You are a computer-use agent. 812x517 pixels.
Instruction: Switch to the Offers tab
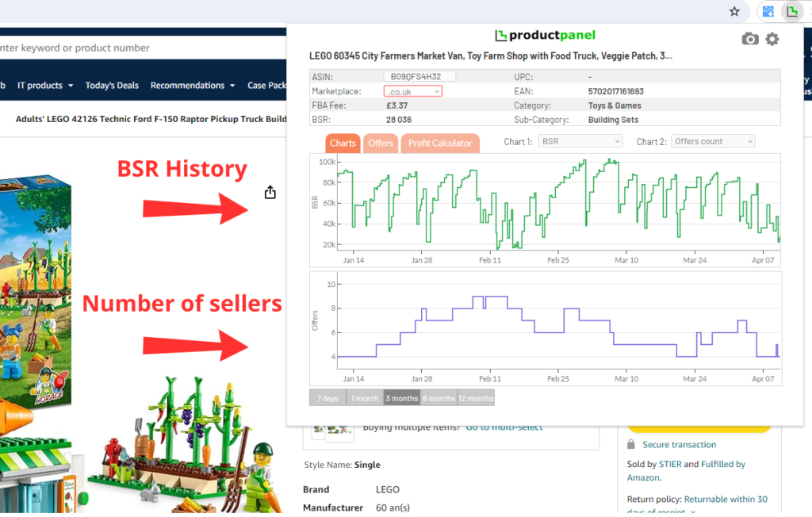click(x=381, y=144)
